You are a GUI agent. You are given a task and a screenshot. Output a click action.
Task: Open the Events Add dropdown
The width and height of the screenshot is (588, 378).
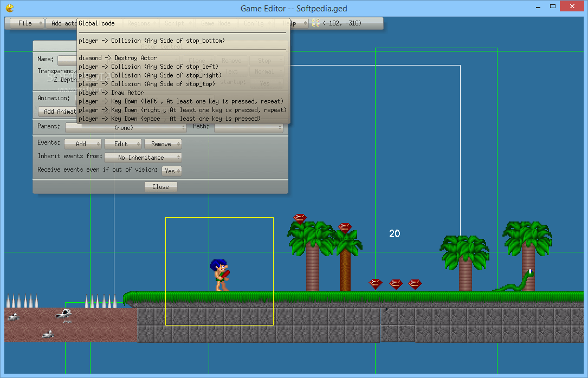click(83, 144)
